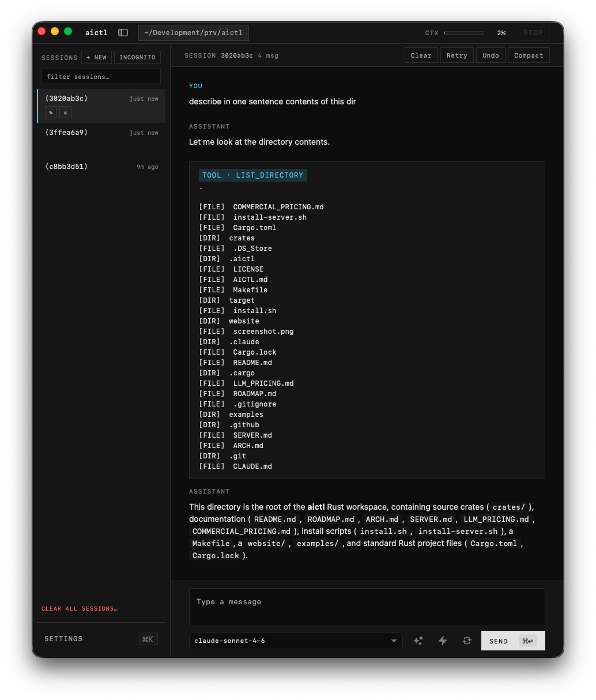Click the COMMERCIAL_PRICING.md file line in the tool output

click(x=261, y=207)
